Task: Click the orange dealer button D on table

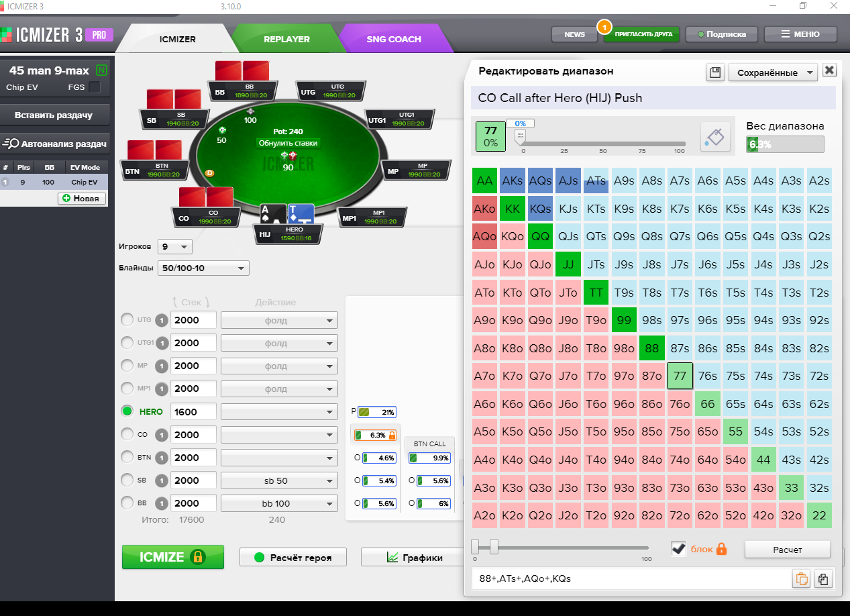Action: pos(209,173)
